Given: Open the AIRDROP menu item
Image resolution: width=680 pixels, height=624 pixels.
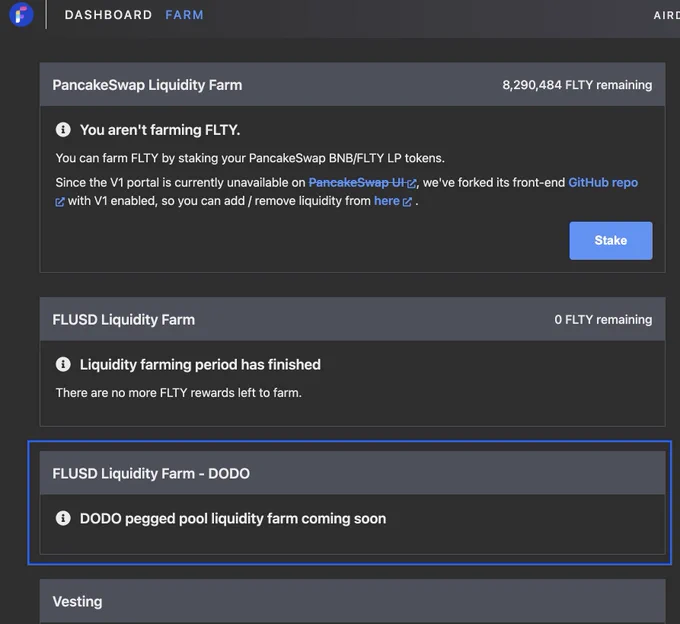Looking at the screenshot, I should pyautogui.click(x=667, y=15).
